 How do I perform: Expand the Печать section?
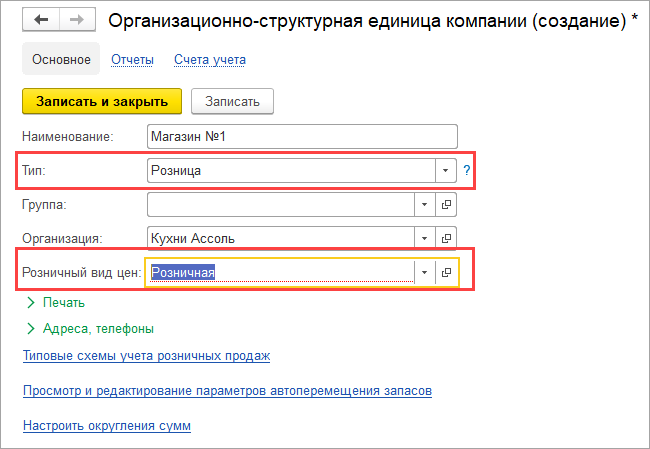(x=63, y=302)
